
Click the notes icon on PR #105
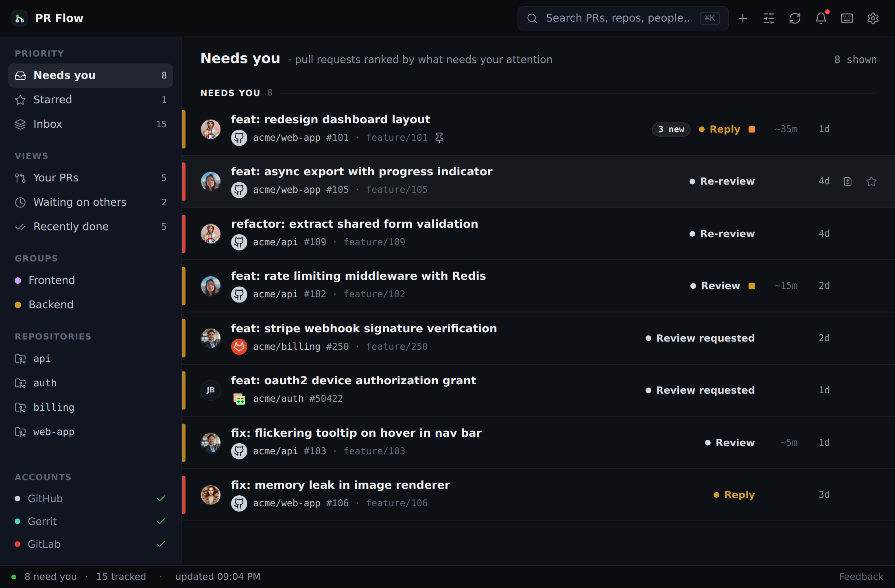pos(848,181)
